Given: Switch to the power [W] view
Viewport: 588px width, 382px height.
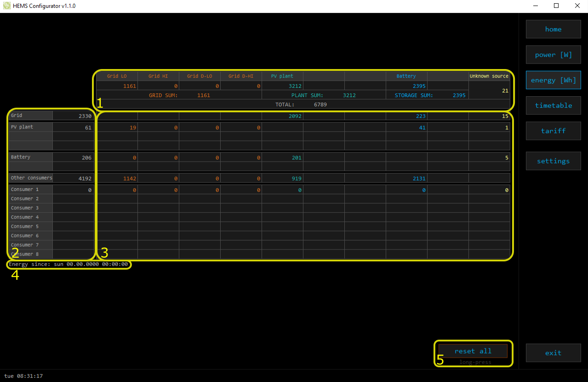Looking at the screenshot, I should coord(553,55).
